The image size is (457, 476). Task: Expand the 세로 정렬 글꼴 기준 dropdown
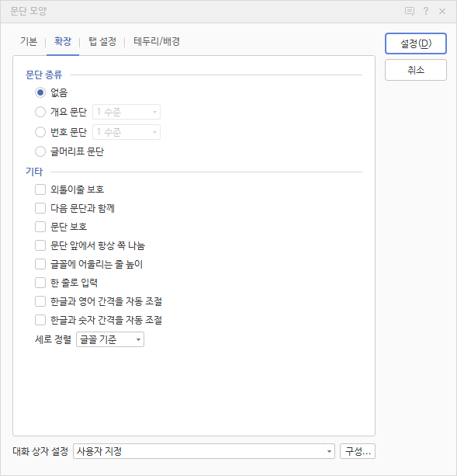(x=110, y=339)
